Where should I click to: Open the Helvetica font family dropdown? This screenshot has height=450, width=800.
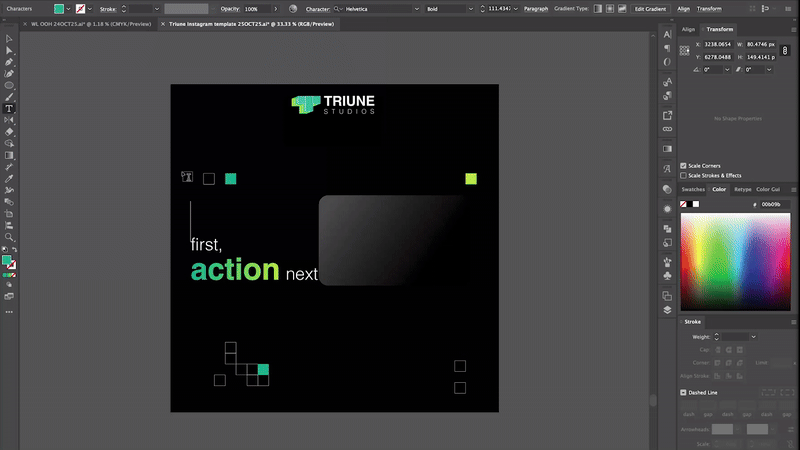[416, 9]
